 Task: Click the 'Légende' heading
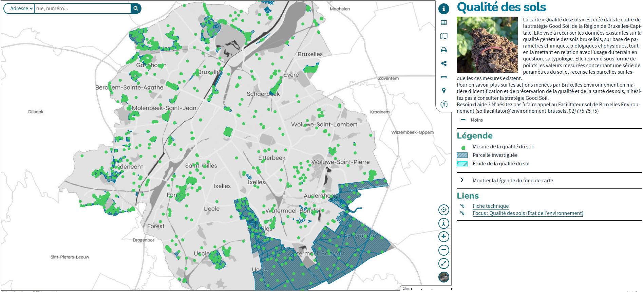475,136
